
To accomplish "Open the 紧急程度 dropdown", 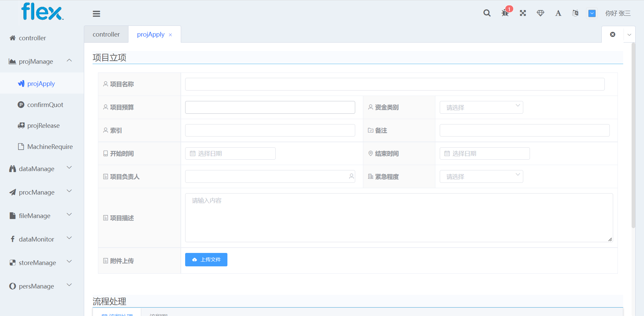I will (x=481, y=176).
